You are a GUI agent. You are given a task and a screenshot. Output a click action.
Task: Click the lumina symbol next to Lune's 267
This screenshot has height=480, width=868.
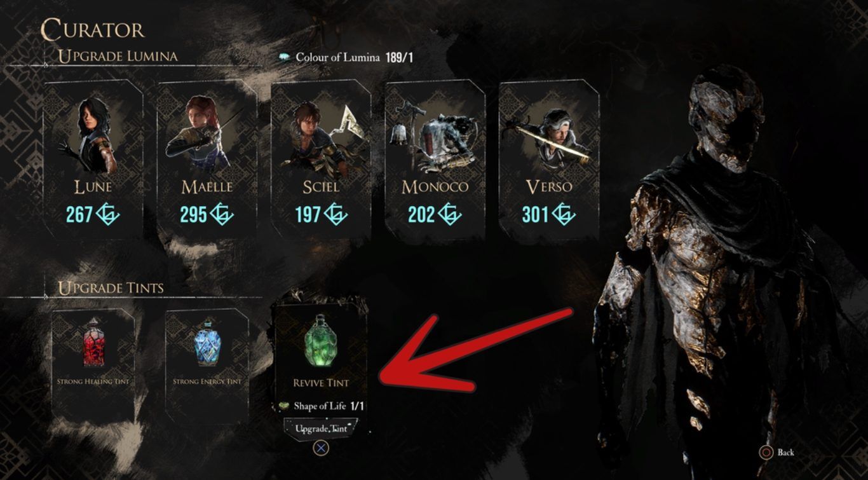pos(107,214)
